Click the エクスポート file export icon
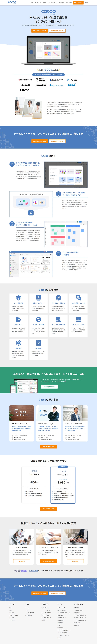This screenshot has height=644, width=97. point(19,319)
